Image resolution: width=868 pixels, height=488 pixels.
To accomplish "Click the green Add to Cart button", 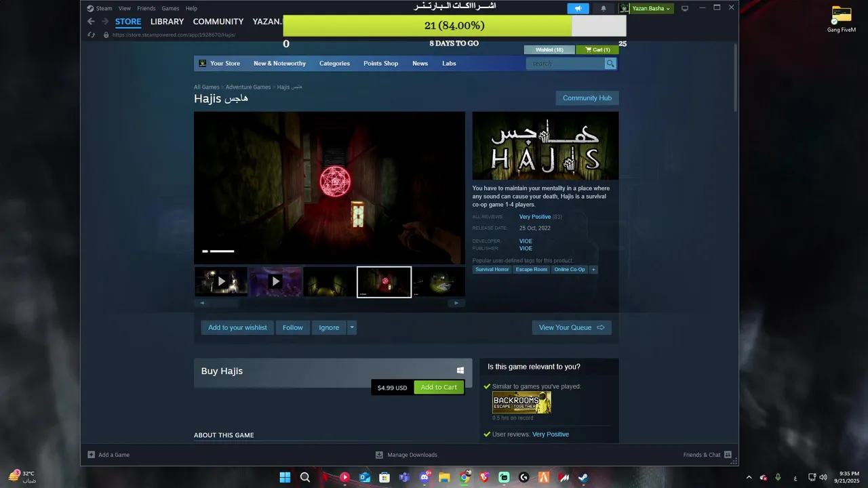I will (x=439, y=387).
